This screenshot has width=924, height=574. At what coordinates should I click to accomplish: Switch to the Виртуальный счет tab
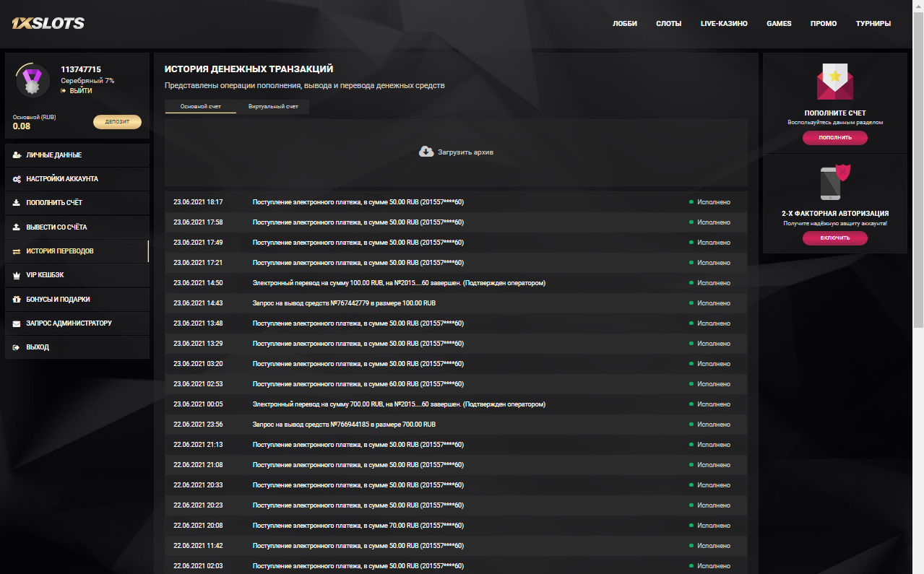(x=273, y=107)
